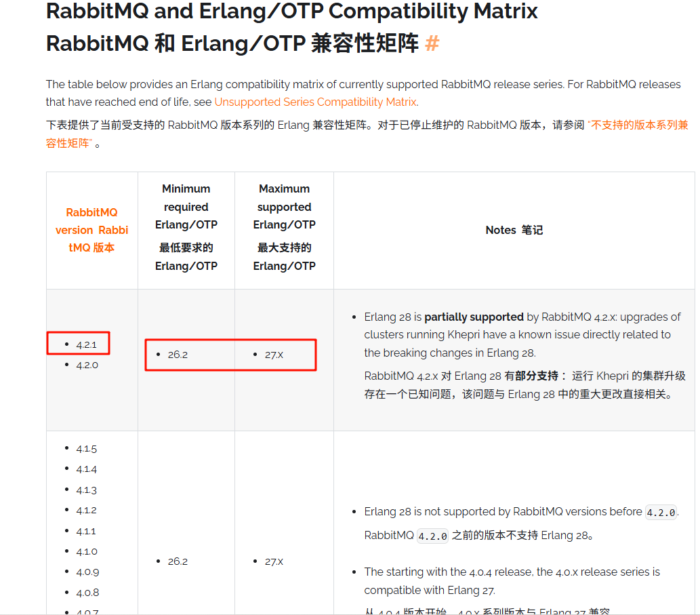
Task: Open the Unsupported Series Compatibility Matrix link
Action: point(316,102)
